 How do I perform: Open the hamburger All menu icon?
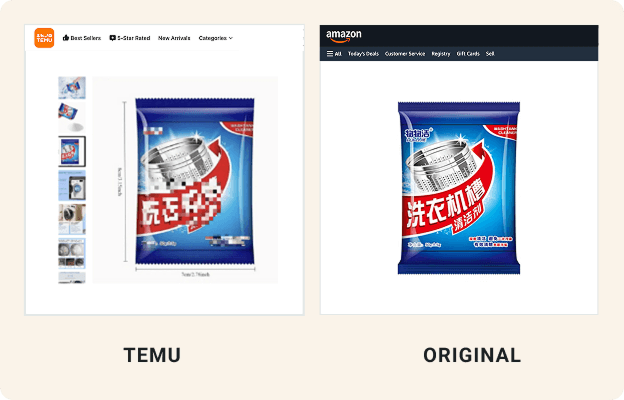[x=330, y=53]
